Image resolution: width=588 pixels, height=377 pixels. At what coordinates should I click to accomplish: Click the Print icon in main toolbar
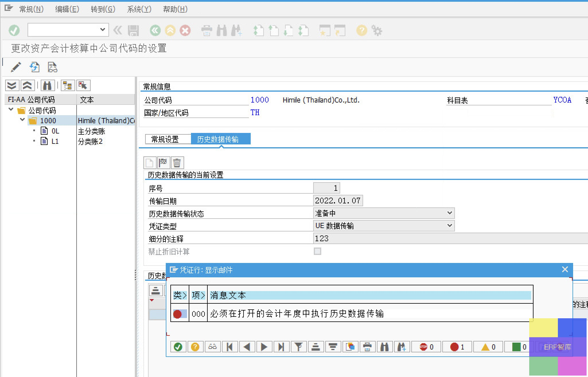(207, 30)
